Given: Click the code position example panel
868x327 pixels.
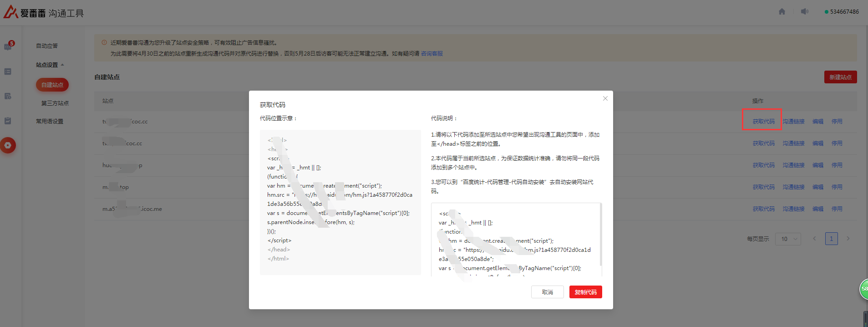Looking at the screenshot, I should pyautogui.click(x=340, y=202).
